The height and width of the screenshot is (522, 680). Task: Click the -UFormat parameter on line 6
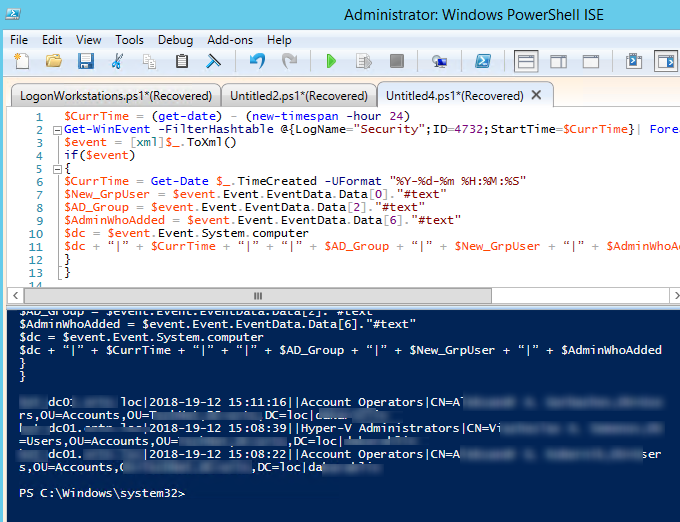pos(353,181)
